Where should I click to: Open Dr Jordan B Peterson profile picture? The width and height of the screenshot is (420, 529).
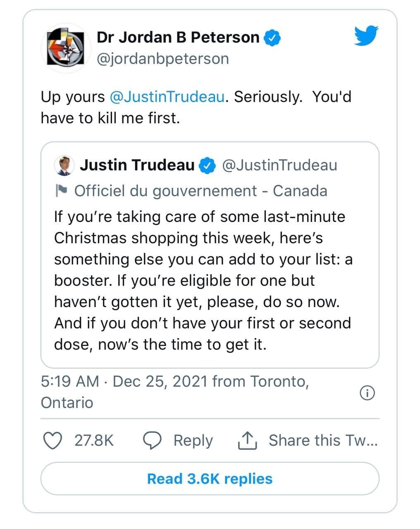(66, 48)
